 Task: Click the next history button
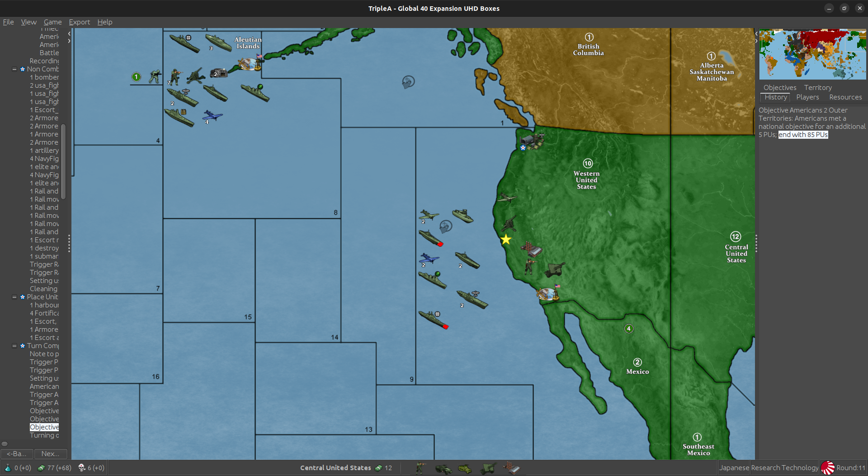tap(51, 453)
